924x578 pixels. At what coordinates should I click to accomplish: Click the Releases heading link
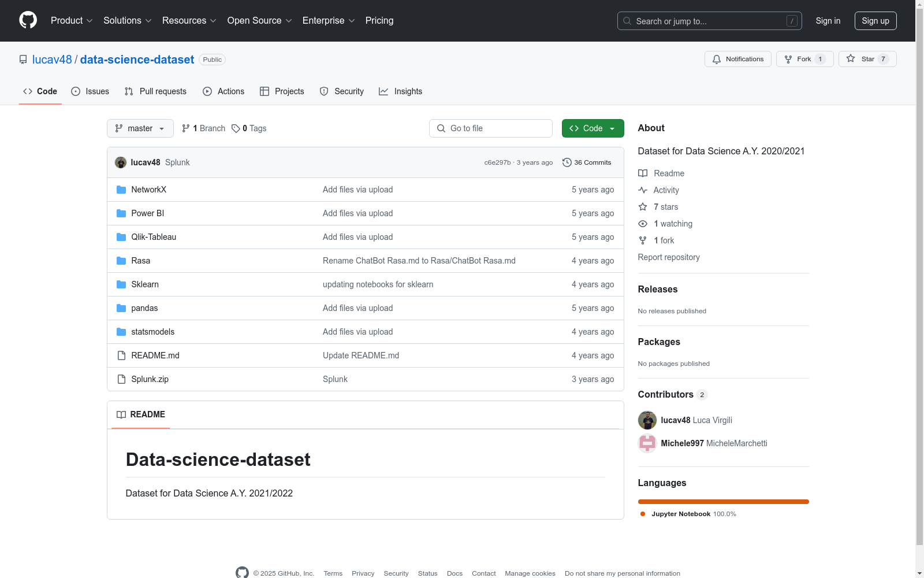coord(658,290)
